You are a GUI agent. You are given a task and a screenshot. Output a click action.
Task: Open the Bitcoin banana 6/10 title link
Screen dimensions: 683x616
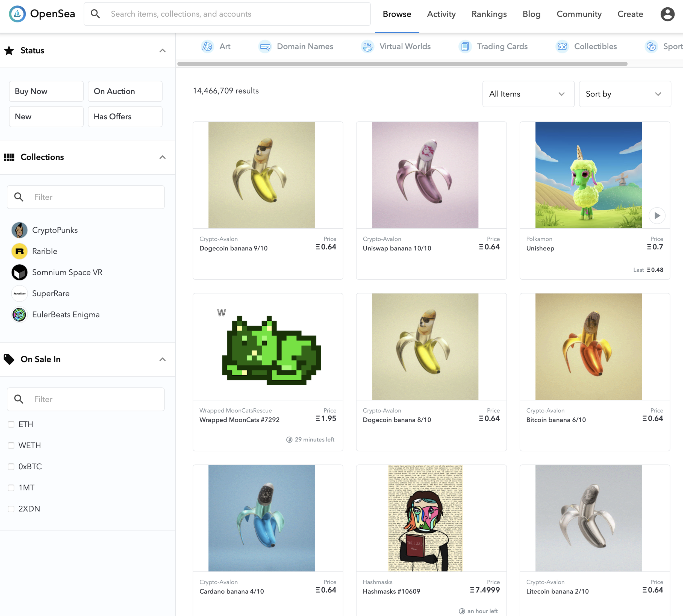[x=556, y=420]
